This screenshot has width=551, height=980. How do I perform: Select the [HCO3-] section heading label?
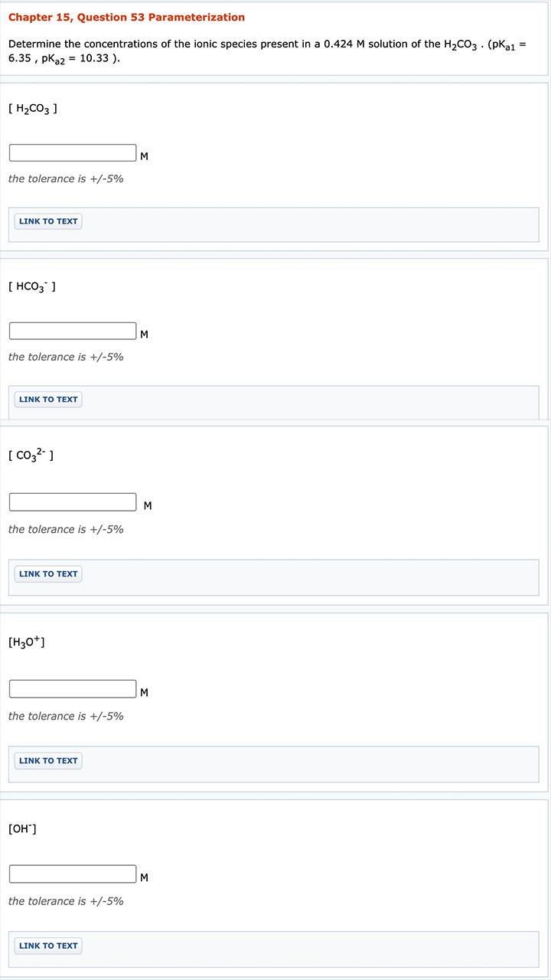pyautogui.click(x=32, y=286)
